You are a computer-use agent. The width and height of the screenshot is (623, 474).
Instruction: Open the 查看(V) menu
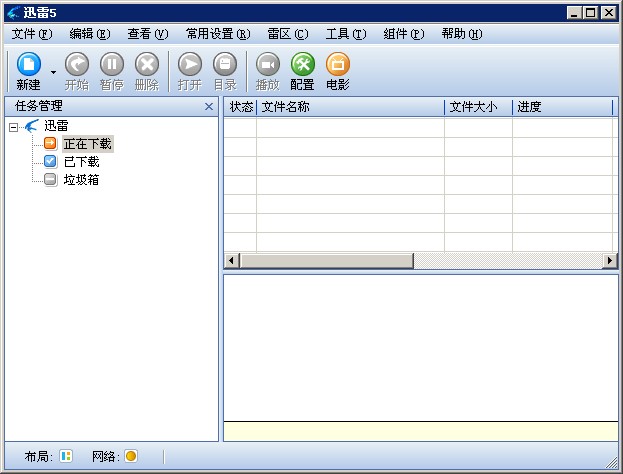[148, 34]
